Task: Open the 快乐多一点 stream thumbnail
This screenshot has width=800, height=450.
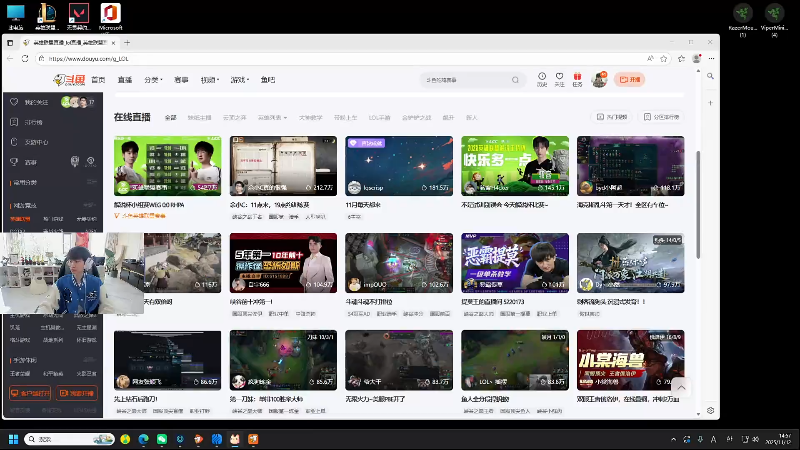Action: tap(515, 166)
